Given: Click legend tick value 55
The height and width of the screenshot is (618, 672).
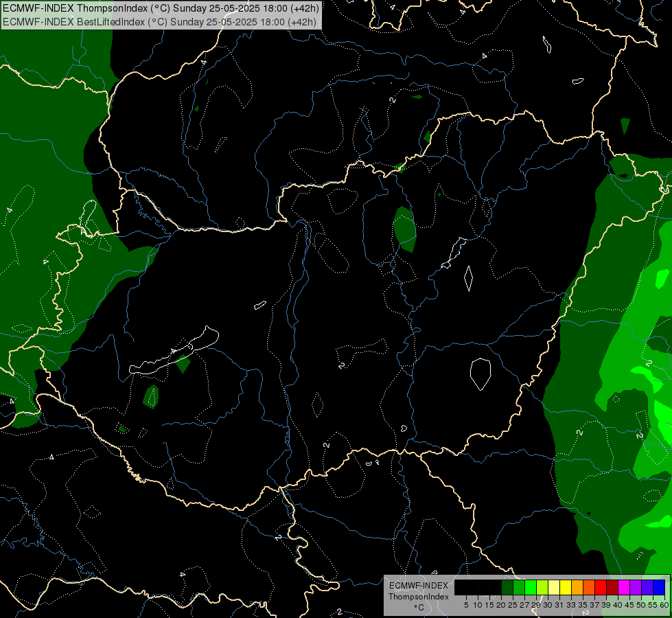Looking at the screenshot, I should [653, 605].
